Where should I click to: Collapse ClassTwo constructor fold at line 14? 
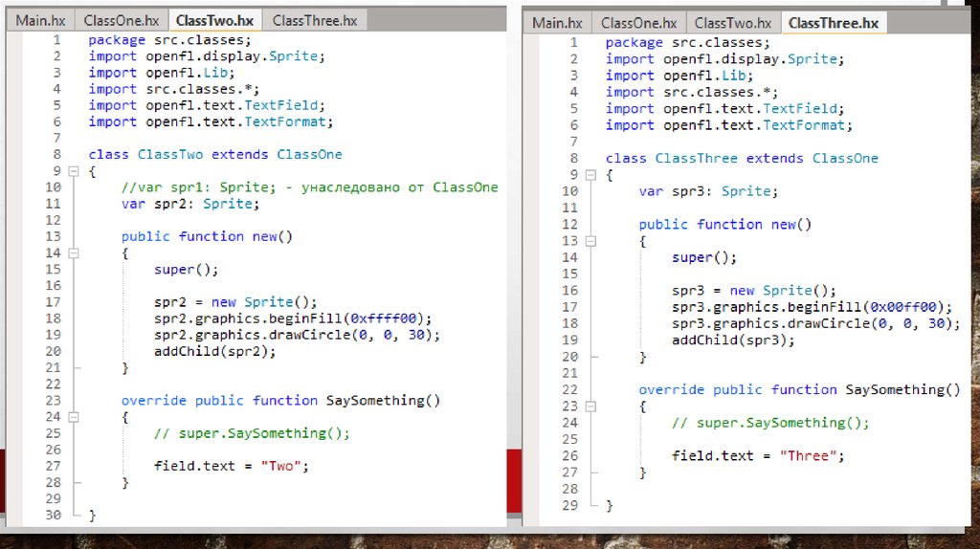72,253
